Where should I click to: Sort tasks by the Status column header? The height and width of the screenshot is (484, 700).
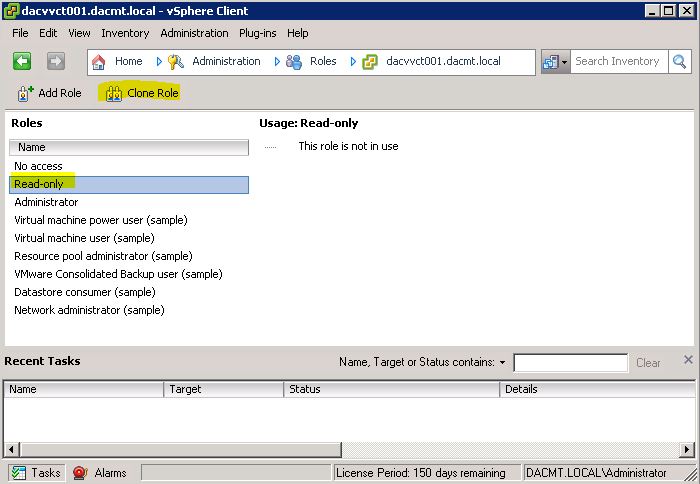(x=392, y=389)
